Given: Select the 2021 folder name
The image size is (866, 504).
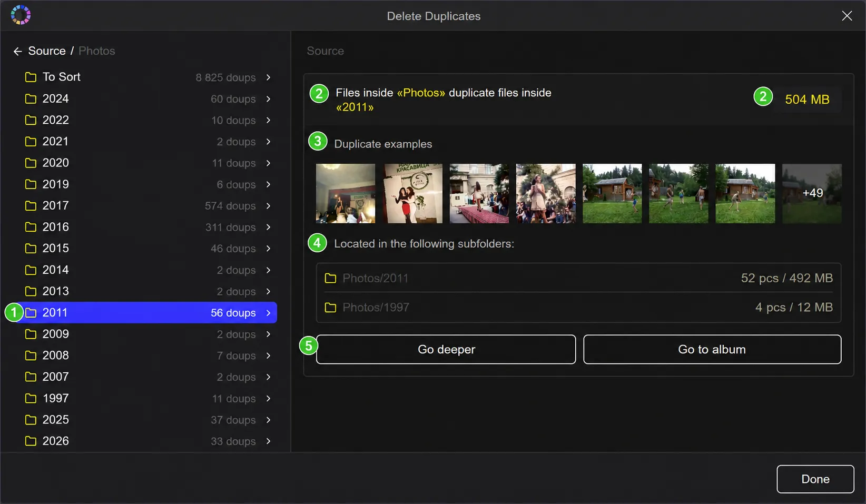Looking at the screenshot, I should (56, 142).
